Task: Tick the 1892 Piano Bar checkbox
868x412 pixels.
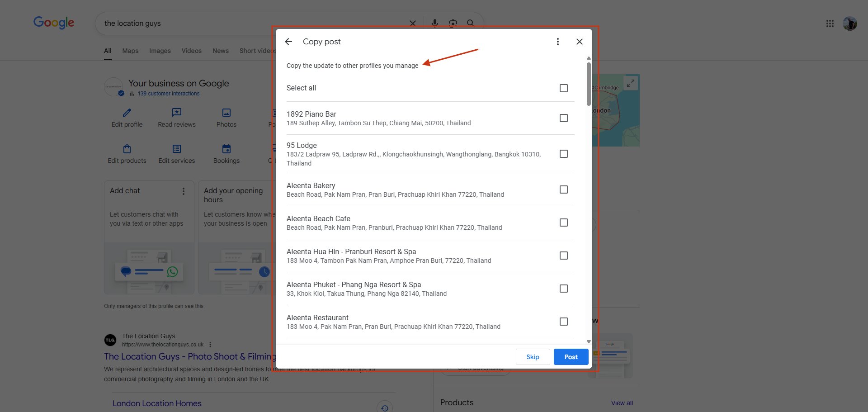Action: click(x=563, y=118)
